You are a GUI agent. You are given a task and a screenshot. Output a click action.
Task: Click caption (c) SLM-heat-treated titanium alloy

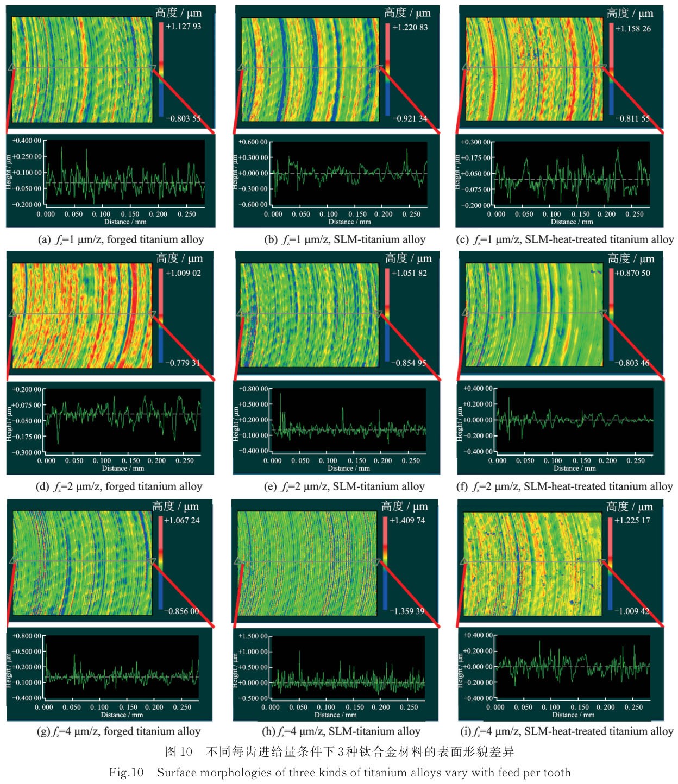click(565, 239)
